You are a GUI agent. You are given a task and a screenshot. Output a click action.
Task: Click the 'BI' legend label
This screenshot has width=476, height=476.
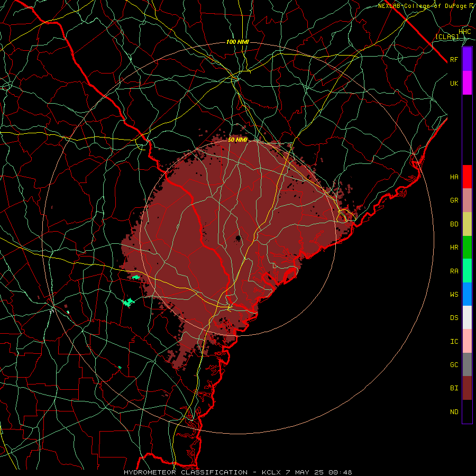[x=454, y=388]
